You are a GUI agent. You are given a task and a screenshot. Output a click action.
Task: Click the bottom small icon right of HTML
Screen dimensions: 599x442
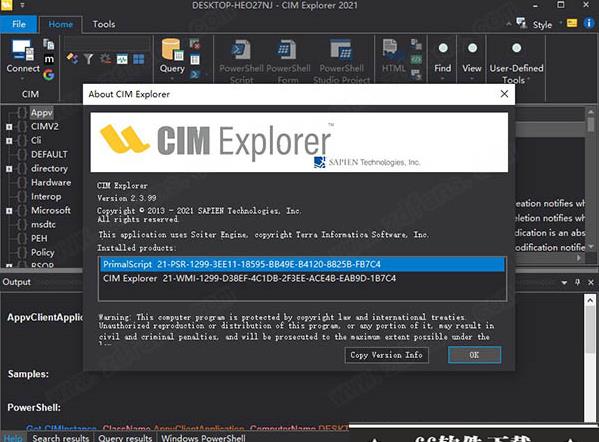click(x=416, y=74)
